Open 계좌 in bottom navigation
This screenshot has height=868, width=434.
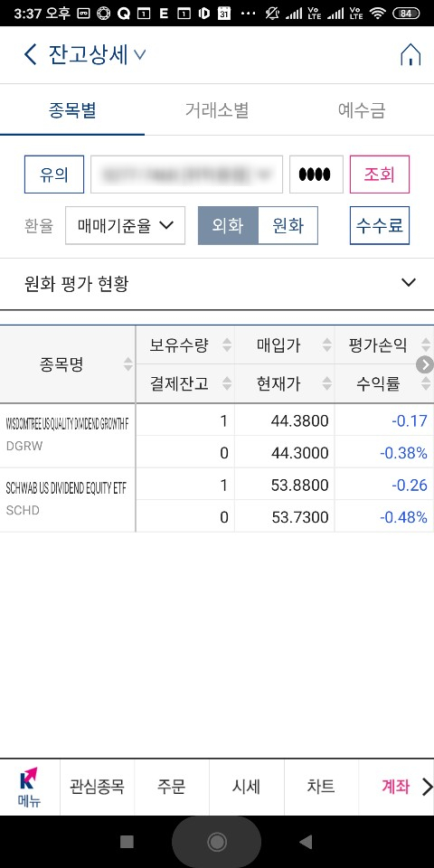[x=395, y=787]
